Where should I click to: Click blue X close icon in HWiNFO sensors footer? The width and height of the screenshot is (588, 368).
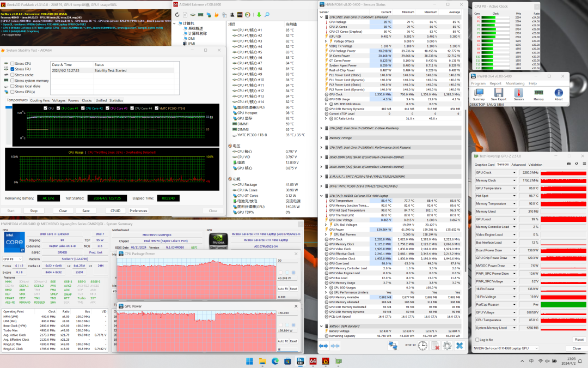coord(460,346)
